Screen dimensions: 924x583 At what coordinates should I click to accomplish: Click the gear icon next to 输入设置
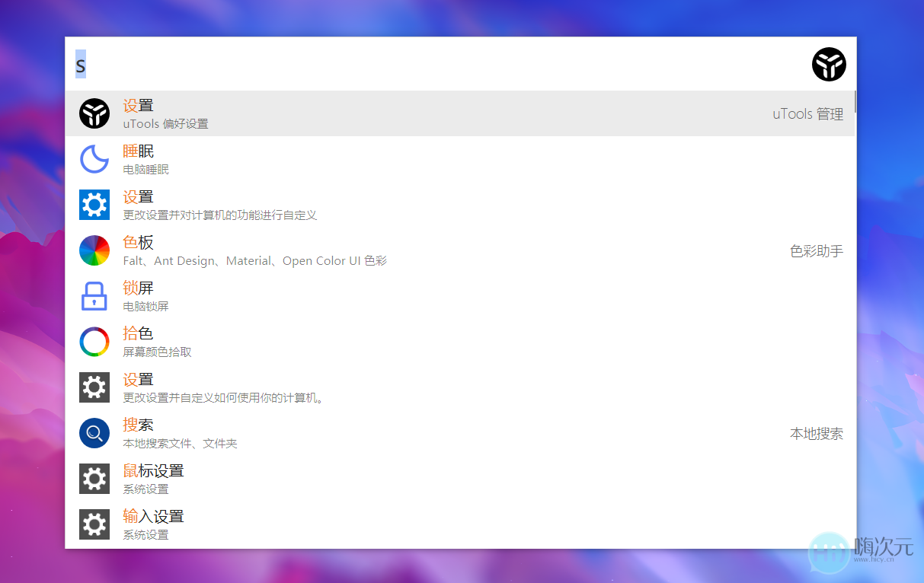pos(94,524)
